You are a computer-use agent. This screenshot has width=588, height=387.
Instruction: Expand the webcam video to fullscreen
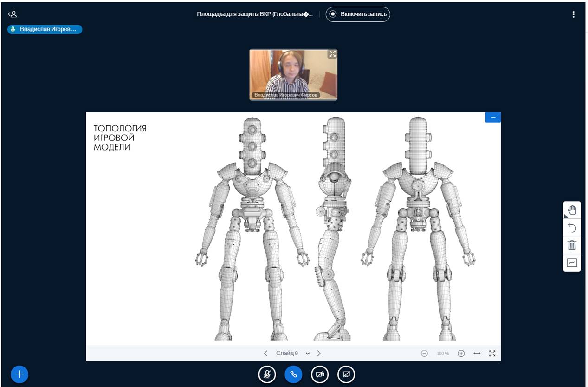pos(332,54)
